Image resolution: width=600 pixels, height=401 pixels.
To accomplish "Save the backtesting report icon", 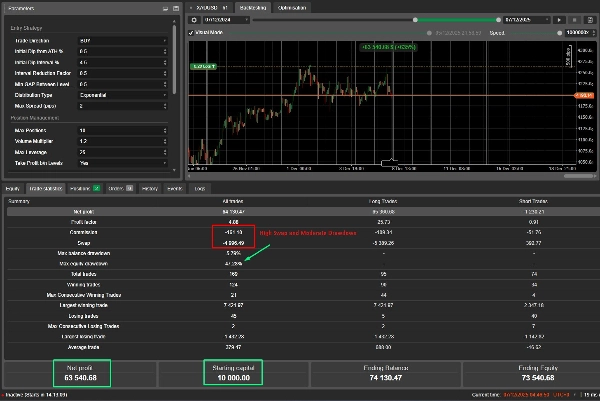I will pos(590,20).
